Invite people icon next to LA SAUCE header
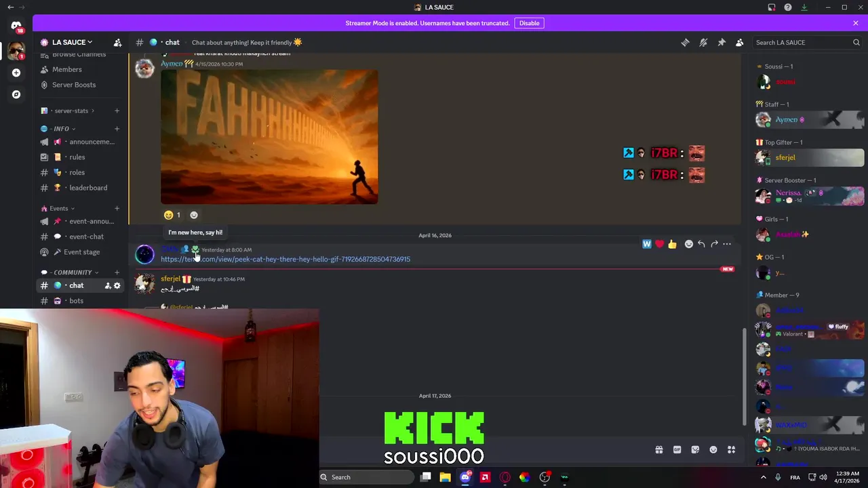This screenshot has height=488, width=868. 117,42
